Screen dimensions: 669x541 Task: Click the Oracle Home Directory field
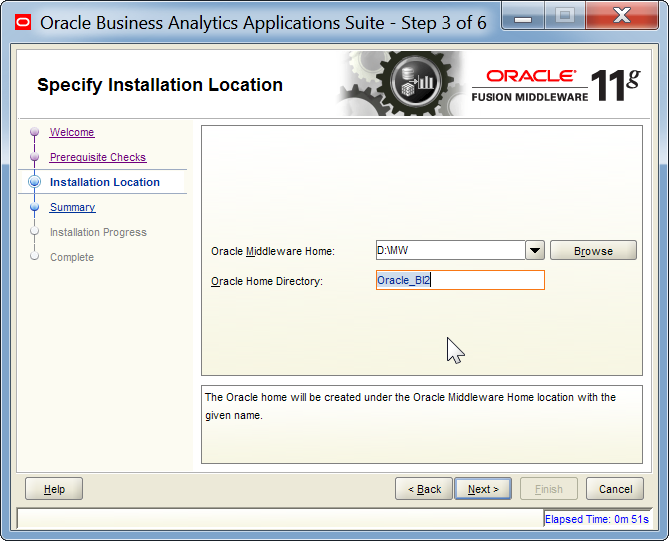pos(460,280)
